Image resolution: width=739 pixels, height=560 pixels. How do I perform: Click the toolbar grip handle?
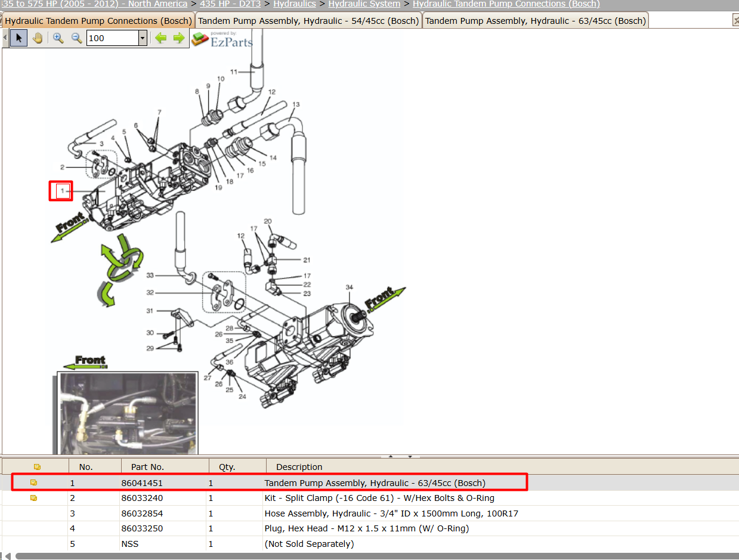coord(5,38)
